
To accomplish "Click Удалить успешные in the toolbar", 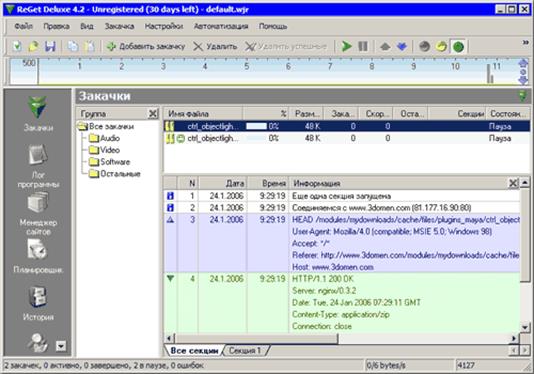I will [x=286, y=46].
